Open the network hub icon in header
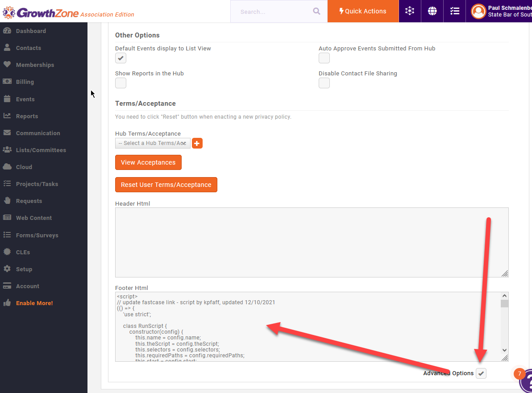532x393 pixels. (x=410, y=11)
